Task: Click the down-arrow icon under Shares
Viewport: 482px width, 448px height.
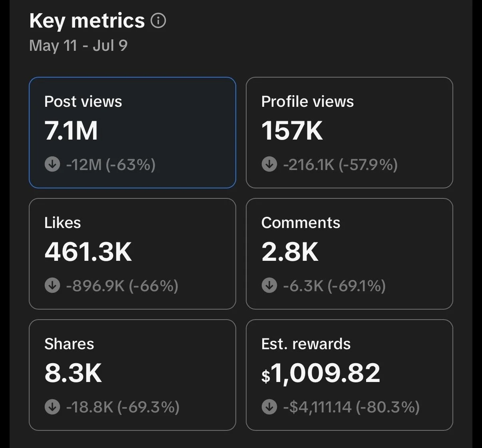Action: click(52, 407)
